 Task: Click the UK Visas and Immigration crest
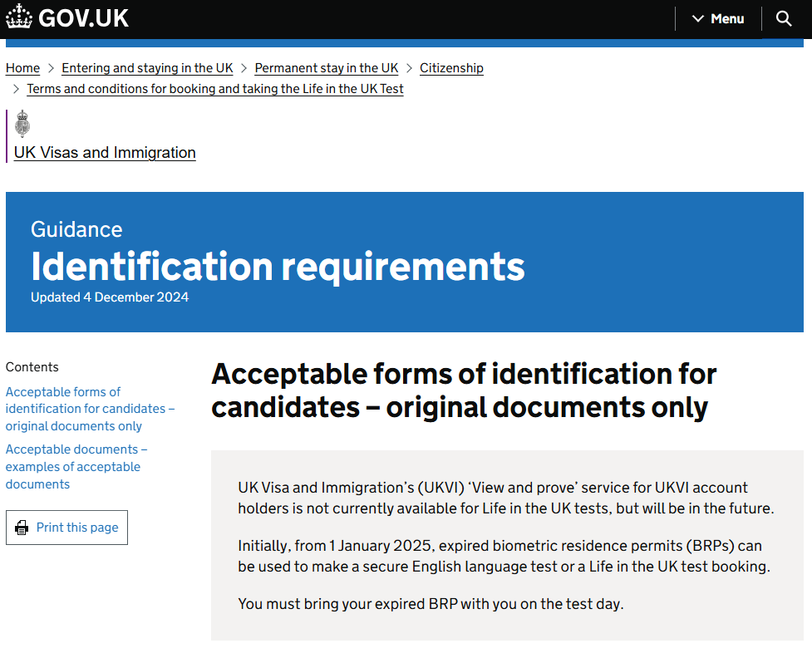(x=22, y=123)
